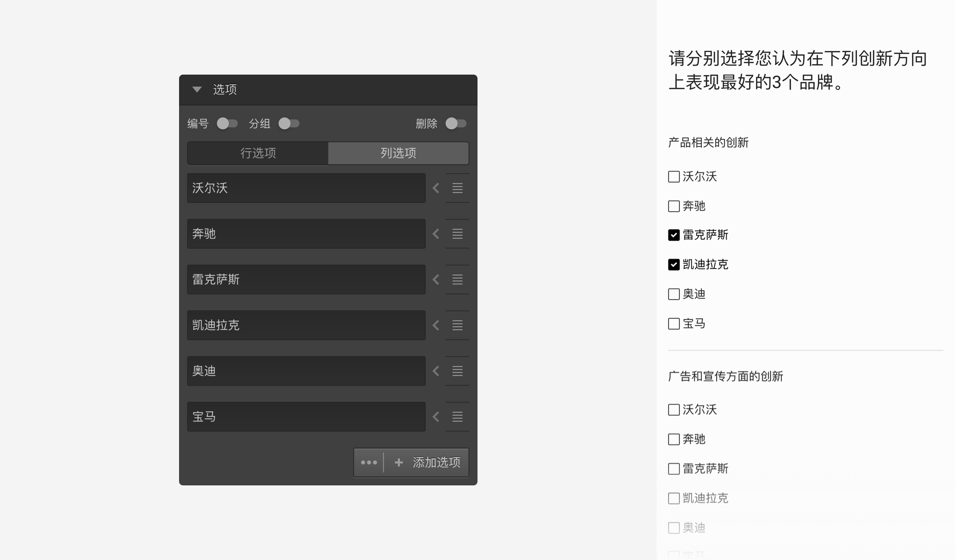Click the 雷克萨斯 option input field

pos(306,280)
